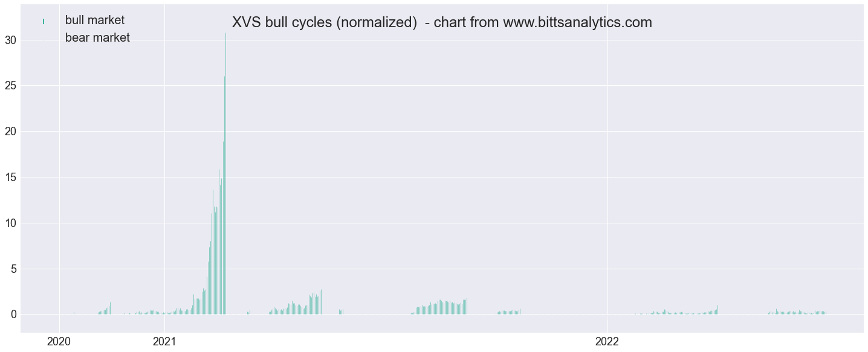Click the chart title text
Screen dimensions: 868x352
tap(442, 23)
